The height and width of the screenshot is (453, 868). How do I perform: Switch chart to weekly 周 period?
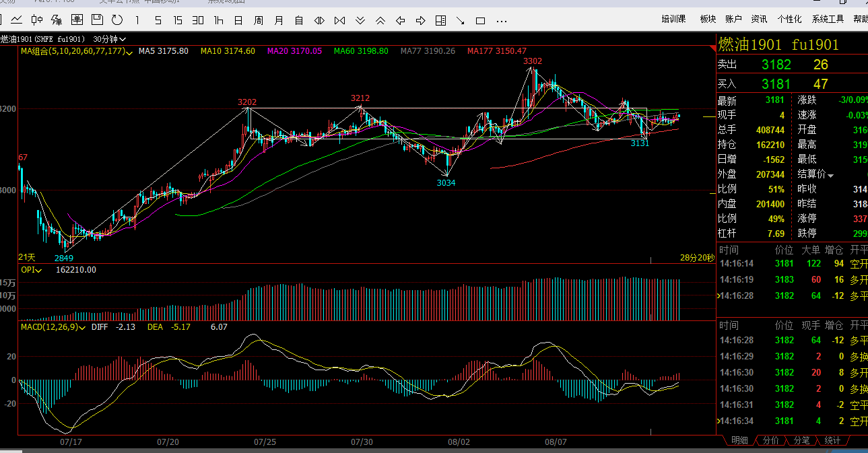coord(259,20)
